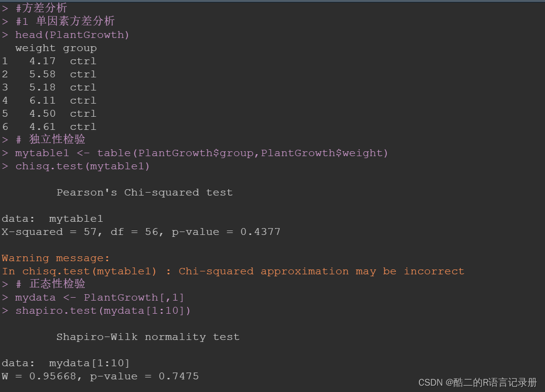This screenshot has height=392, width=545.
Task: Click the orange Warning message text
Action: (55, 258)
